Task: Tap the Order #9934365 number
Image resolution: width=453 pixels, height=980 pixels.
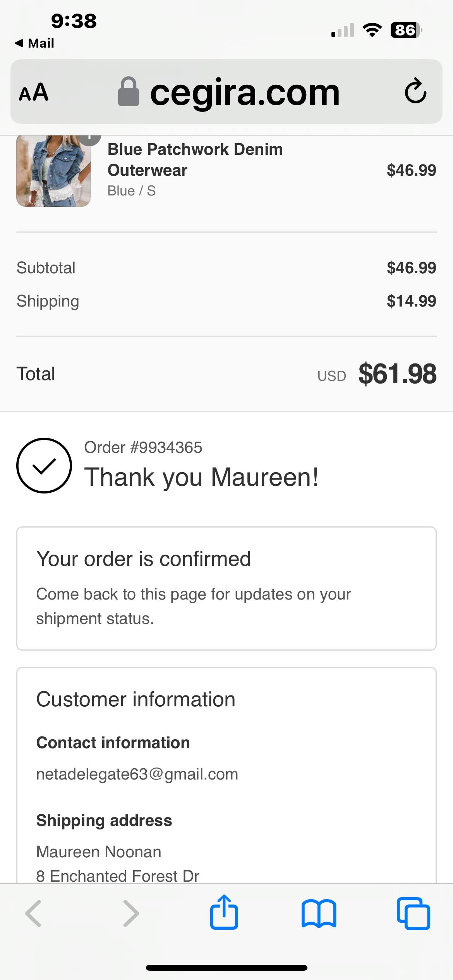Action: 143,447
